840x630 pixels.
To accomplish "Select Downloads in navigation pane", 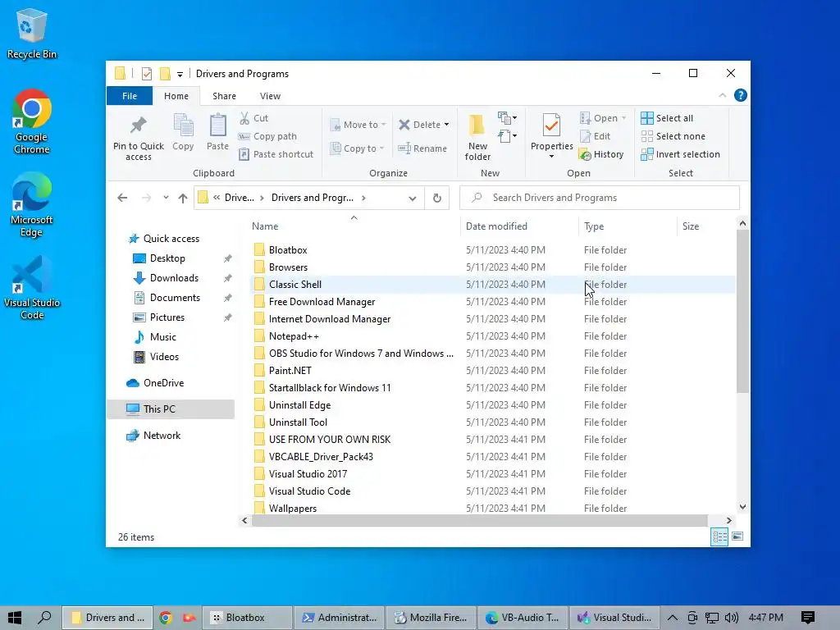I will tap(174, 278).
